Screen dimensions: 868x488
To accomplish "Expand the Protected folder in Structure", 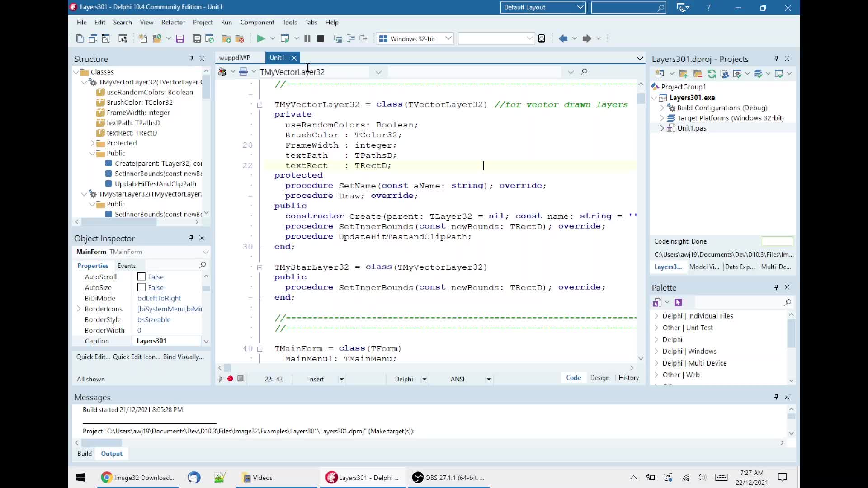I will tap(93, 143).
